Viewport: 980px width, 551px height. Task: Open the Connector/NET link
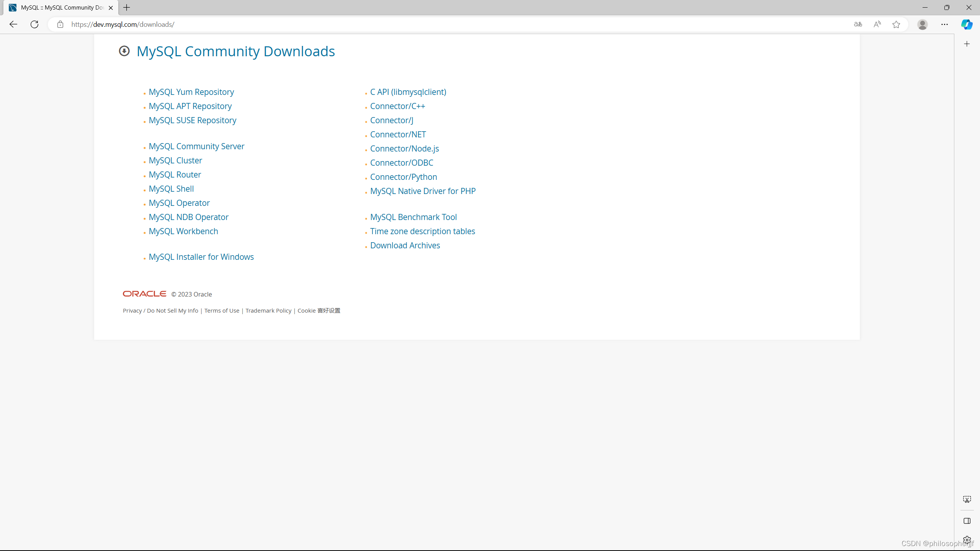[398, 134]
